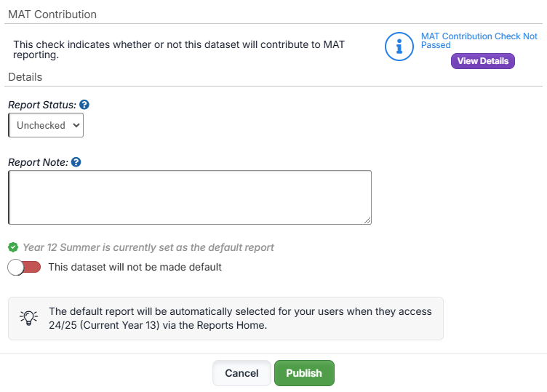Click the Report Note help icon

76,162
